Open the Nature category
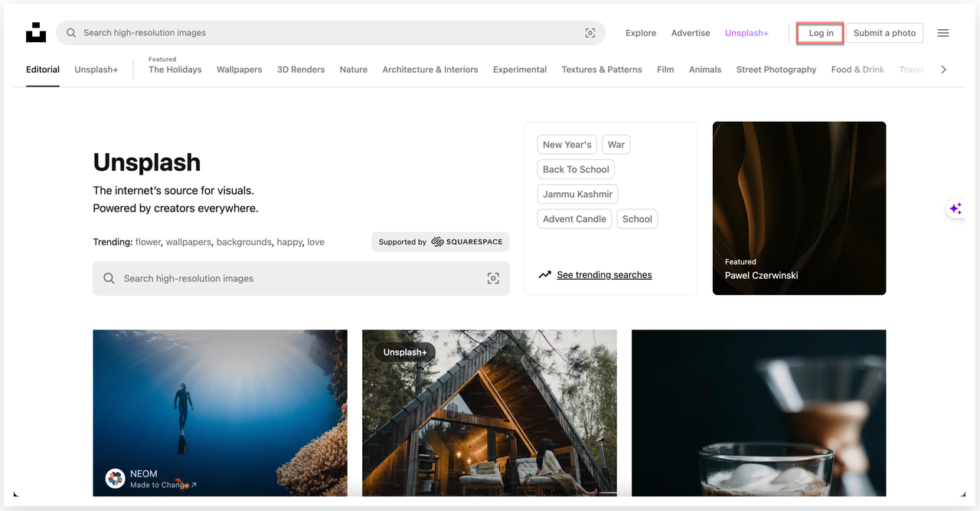980x511 pixels. 354,70
